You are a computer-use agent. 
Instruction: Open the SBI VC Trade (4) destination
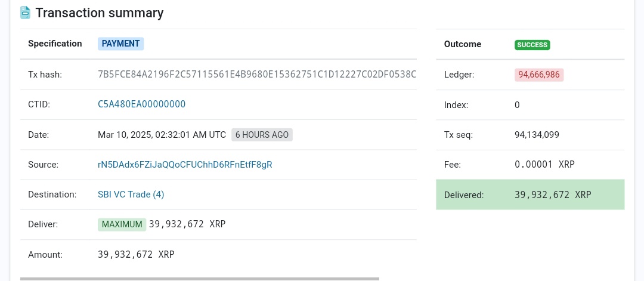(131, 194)
